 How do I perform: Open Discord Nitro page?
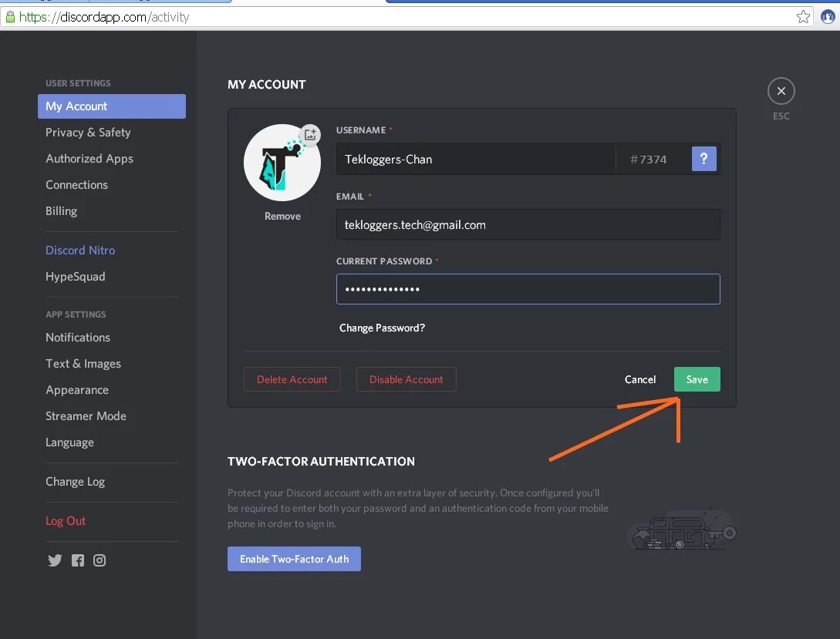tap(80, 250)
